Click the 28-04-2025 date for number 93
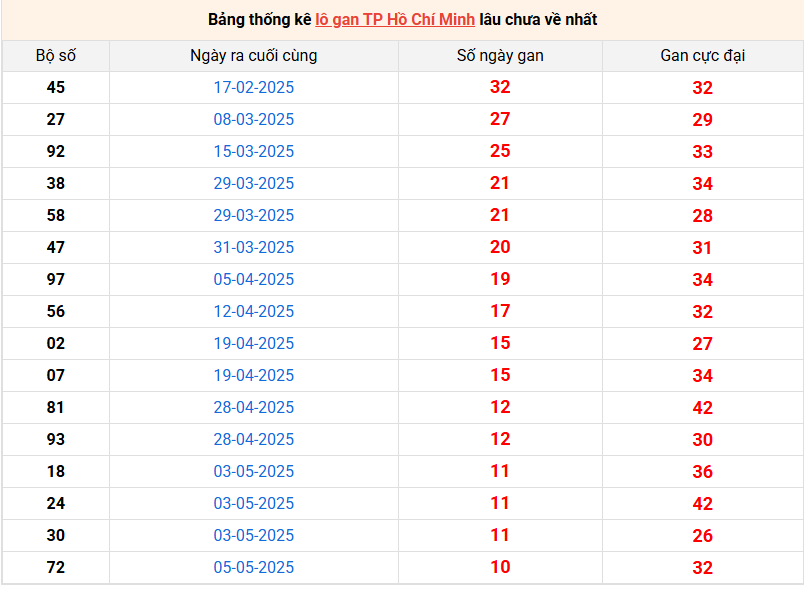Image resolution: width=804 pixels, height=590 pixels. tap(254, 439)
